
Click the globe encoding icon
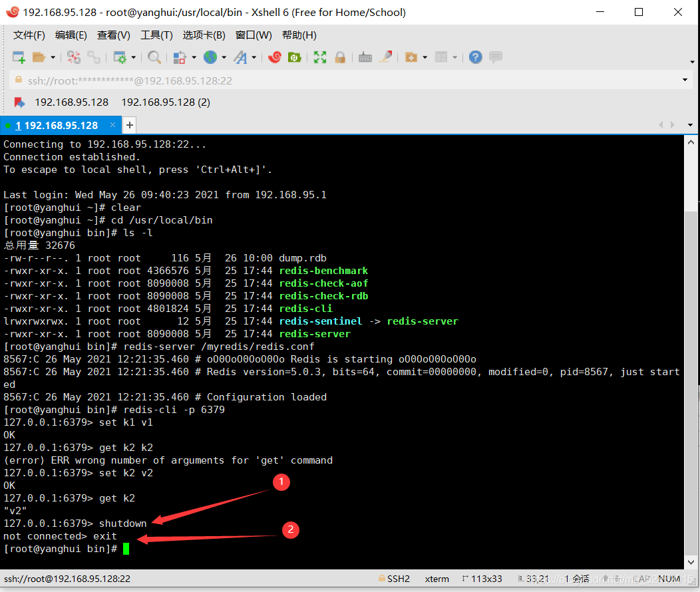tap(210, 57)
